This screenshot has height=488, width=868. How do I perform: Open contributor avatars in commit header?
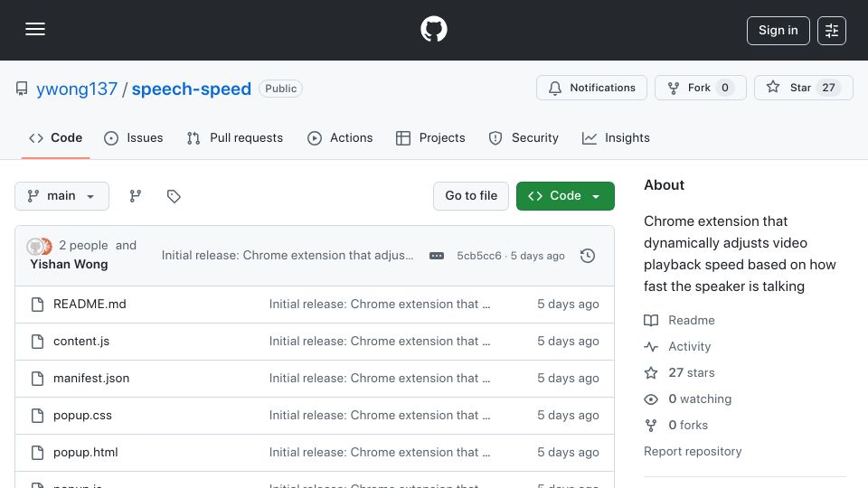pos(39,246)
